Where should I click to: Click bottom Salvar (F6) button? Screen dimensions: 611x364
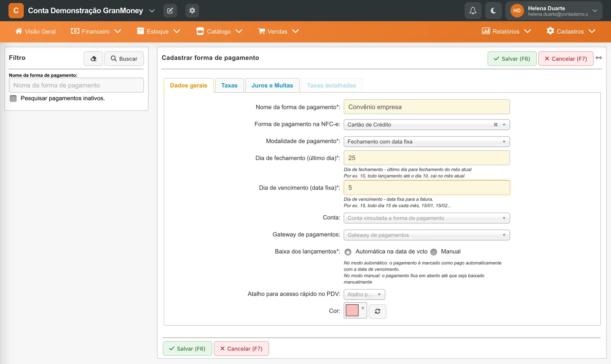pos(188,348)
